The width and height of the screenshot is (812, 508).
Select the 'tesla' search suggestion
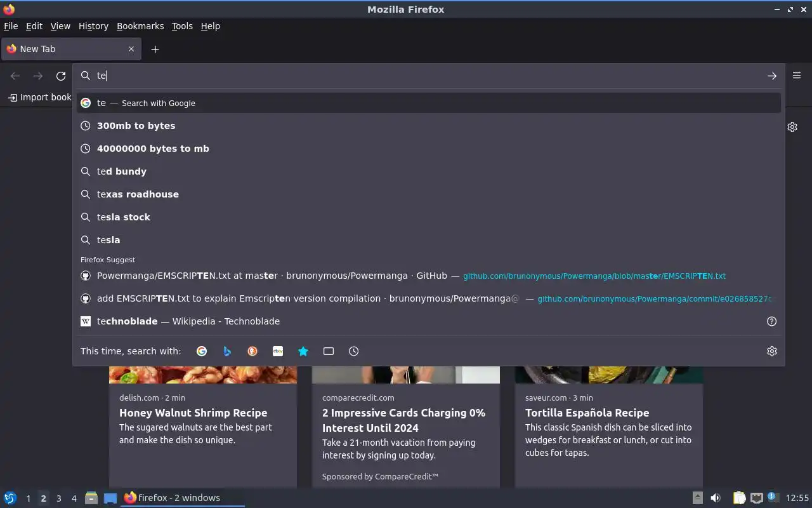[429, 240]
